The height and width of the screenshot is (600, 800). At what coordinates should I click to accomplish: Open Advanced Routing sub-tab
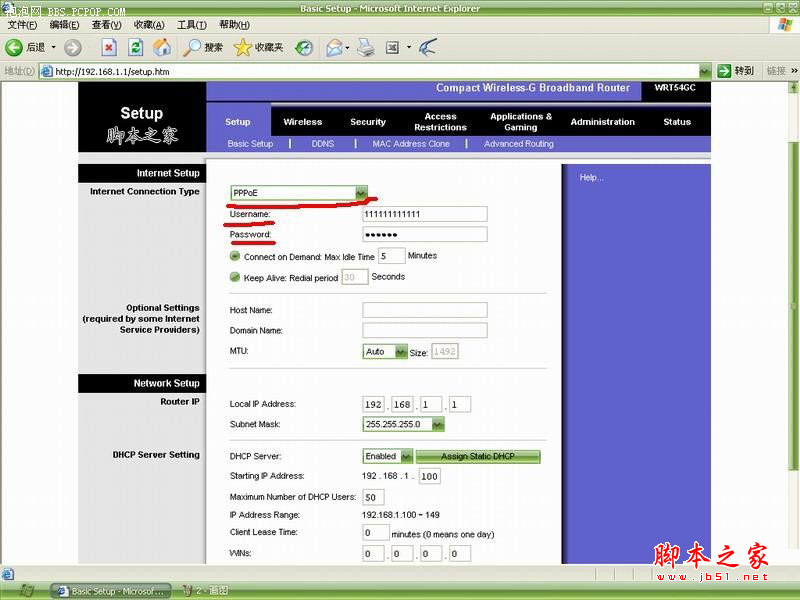click(519, 144)
